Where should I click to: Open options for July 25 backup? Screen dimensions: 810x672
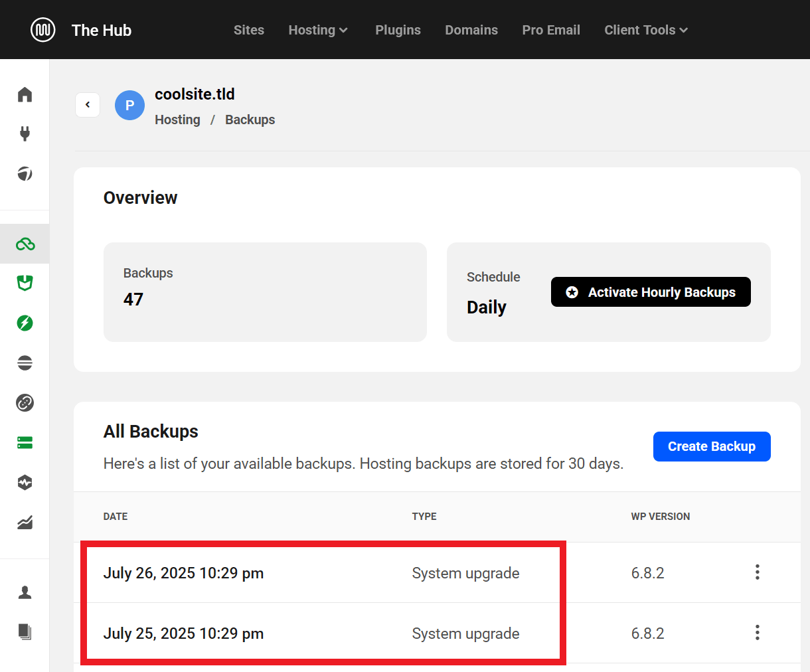click(758, 633)
